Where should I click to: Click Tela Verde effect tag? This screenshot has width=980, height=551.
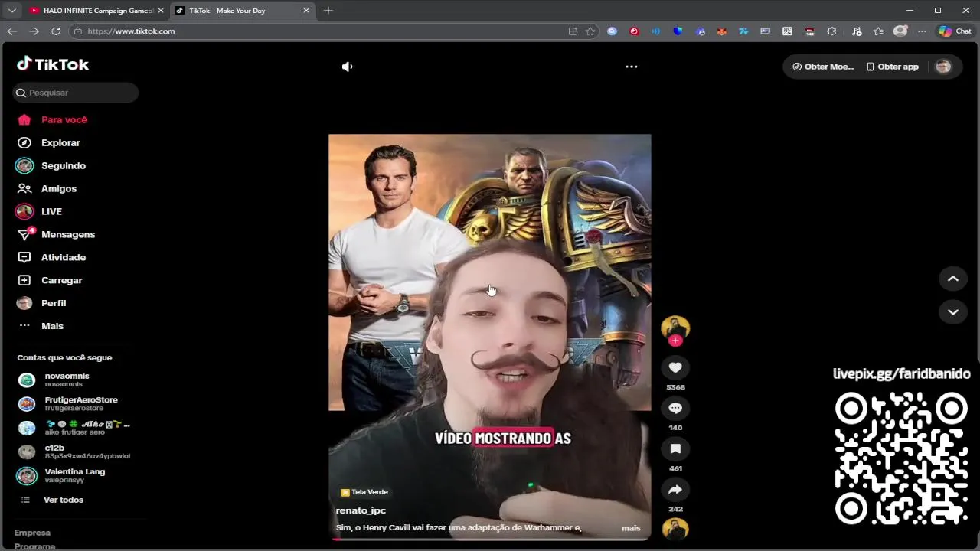364,492
